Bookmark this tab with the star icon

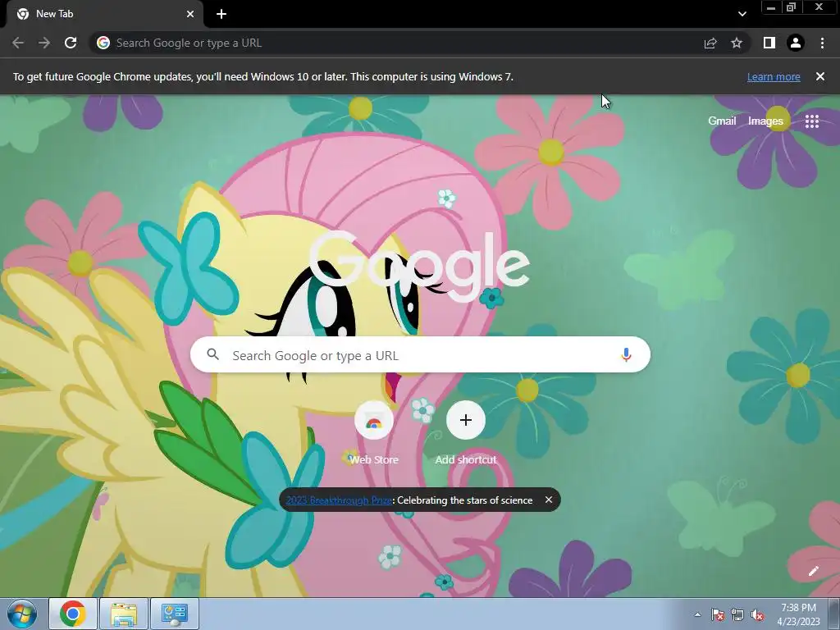coord(737,43)
